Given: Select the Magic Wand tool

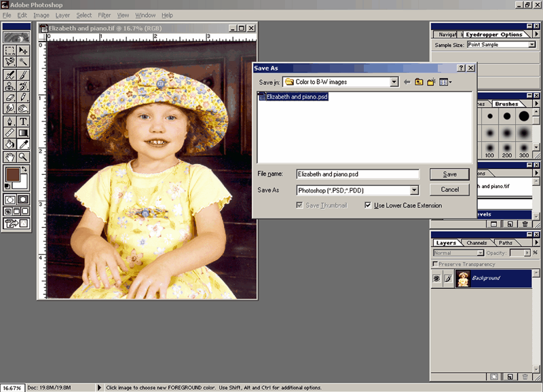Looking at the screenshot, I should [23, 62].
